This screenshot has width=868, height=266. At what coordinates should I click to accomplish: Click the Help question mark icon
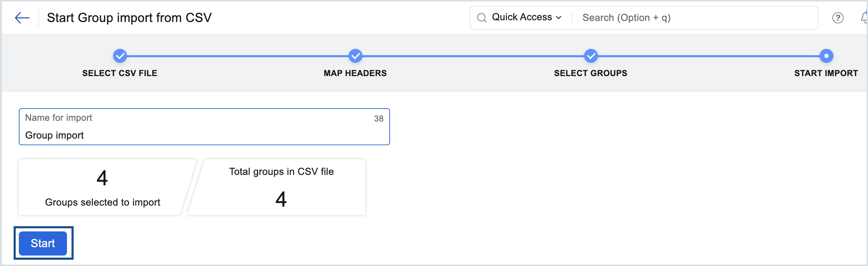(838, 18)
